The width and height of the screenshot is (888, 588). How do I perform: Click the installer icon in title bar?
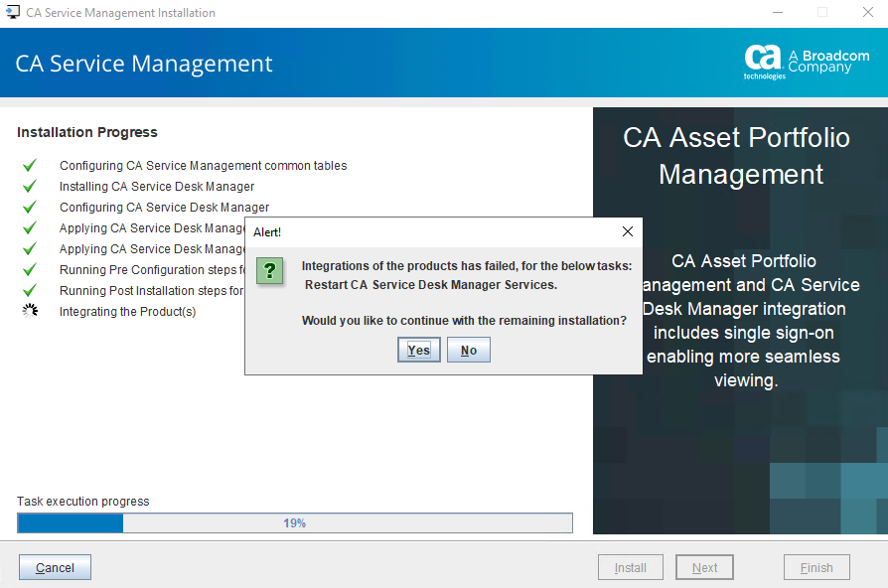point(13,13)
